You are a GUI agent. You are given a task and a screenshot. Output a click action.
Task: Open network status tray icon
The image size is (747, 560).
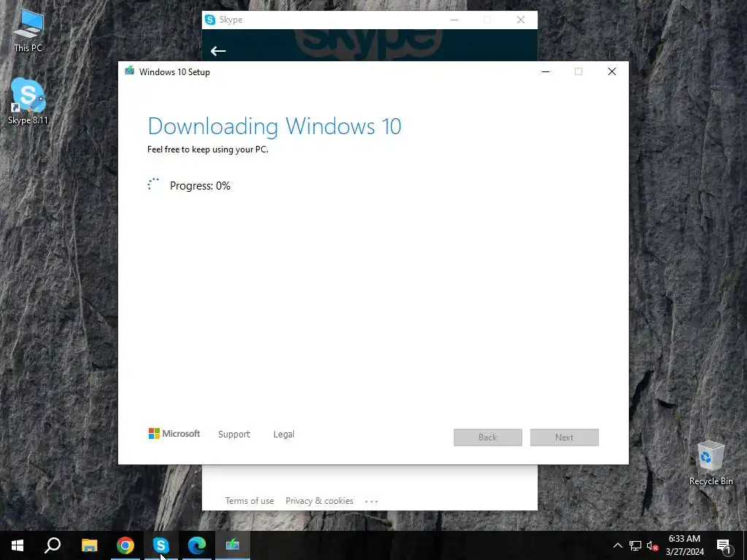[635, 545]
